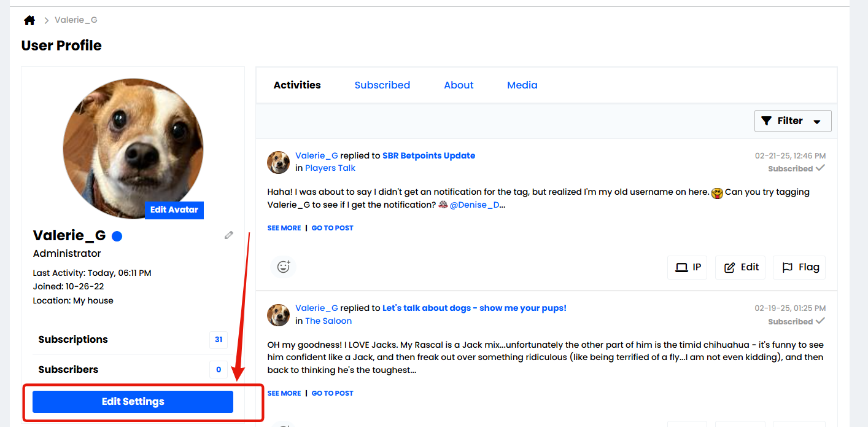Screen dimensions: 868x427
Task: Click the pencil icon next to Valerie_G name
Action: point(229,235)
